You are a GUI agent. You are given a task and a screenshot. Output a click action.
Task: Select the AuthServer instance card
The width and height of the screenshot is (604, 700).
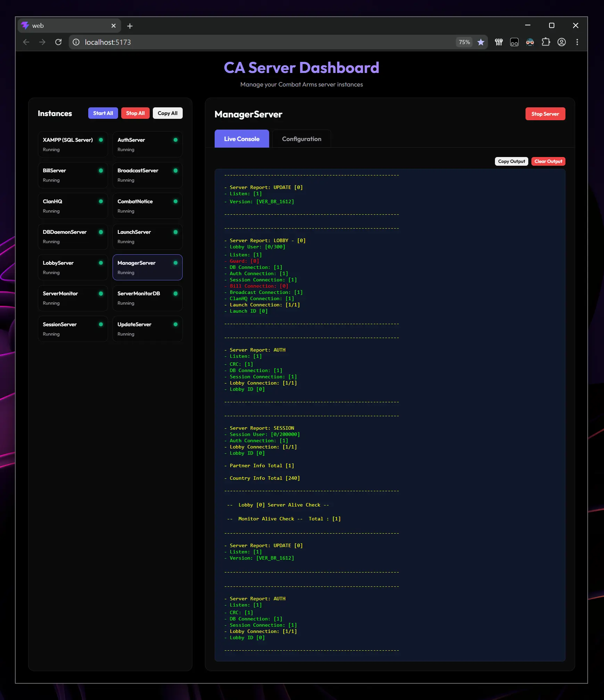click(148, 145)
